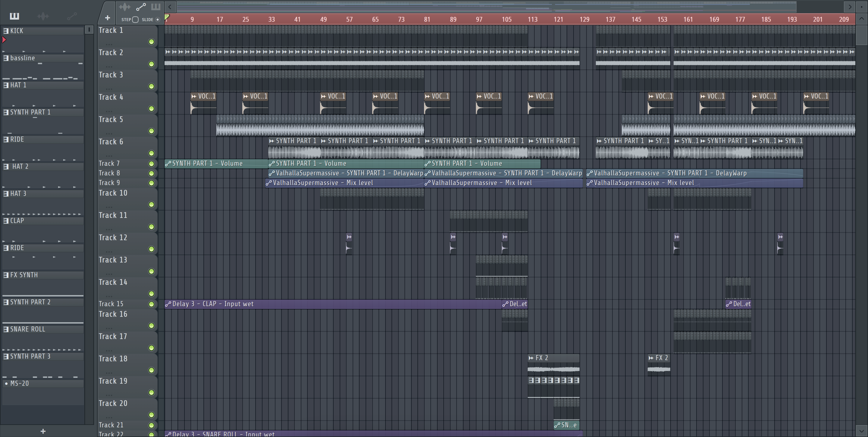The height and width of the screenshot is (437, 868).
Task: Focus audio clips in the playlist header
Action: pyautogui.click(x=125, y=7)
